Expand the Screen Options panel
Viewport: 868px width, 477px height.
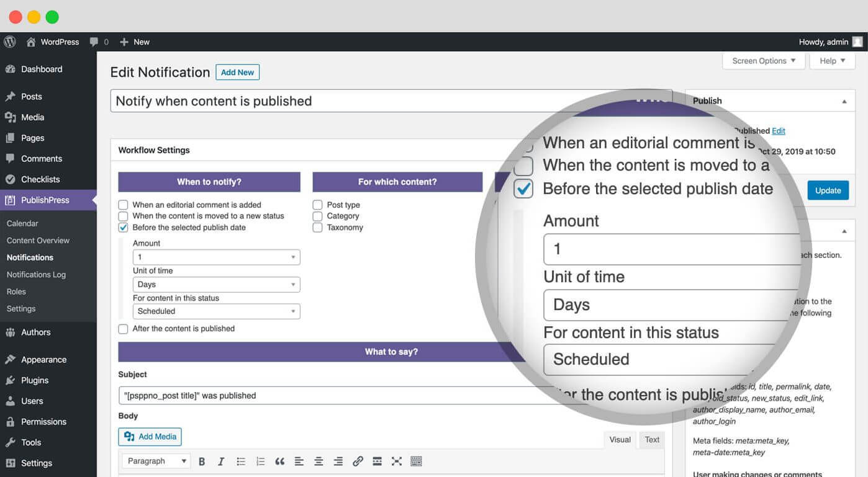coord(763,61)
